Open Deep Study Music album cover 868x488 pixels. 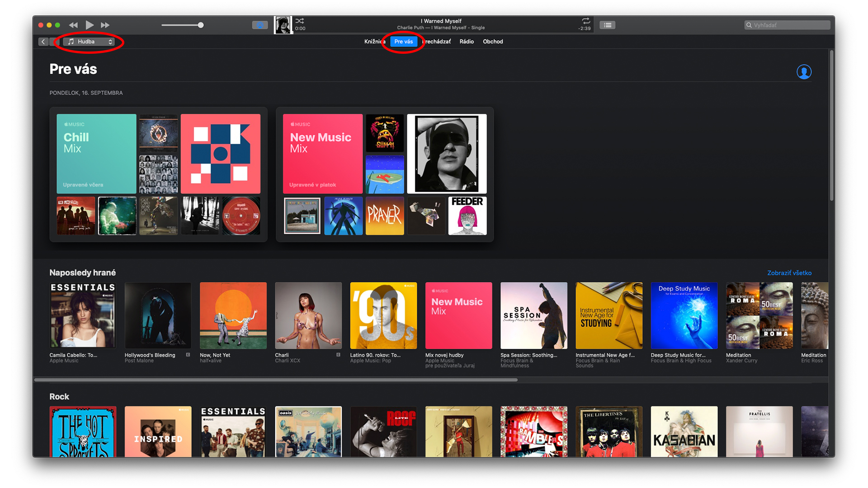click(684, 315)
